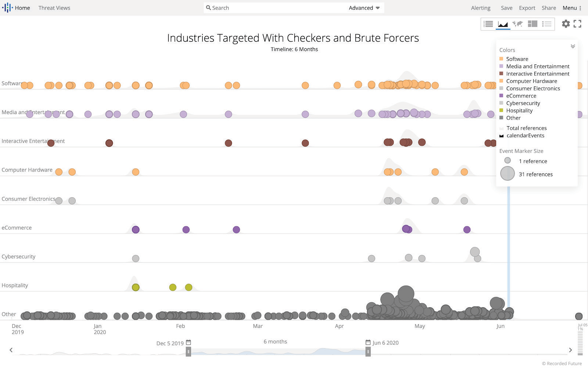Go to Threat Views tab
The image size is (588, 368).
(x=54, y=8)
